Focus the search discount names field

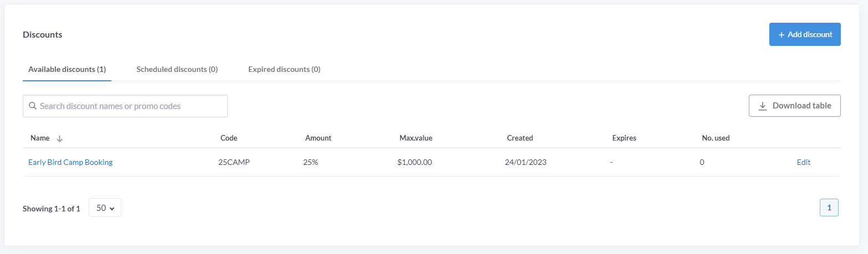pyautogui.click(x=125, y=106)
